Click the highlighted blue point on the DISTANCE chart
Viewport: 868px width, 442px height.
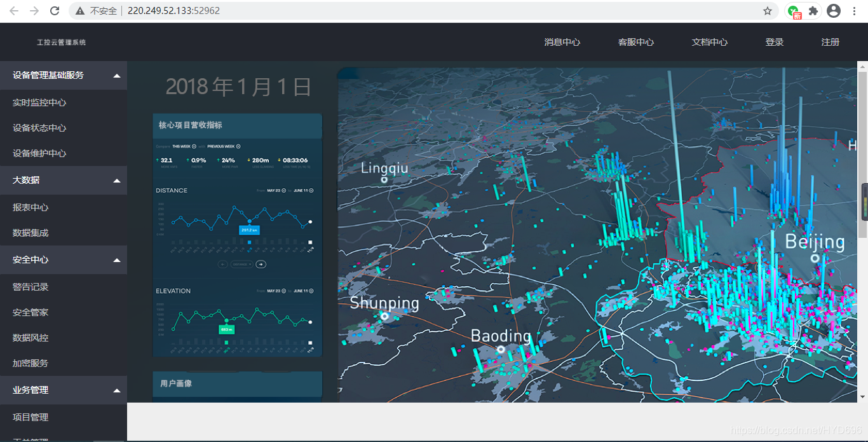pyautogui.click(x=249, y=221)
